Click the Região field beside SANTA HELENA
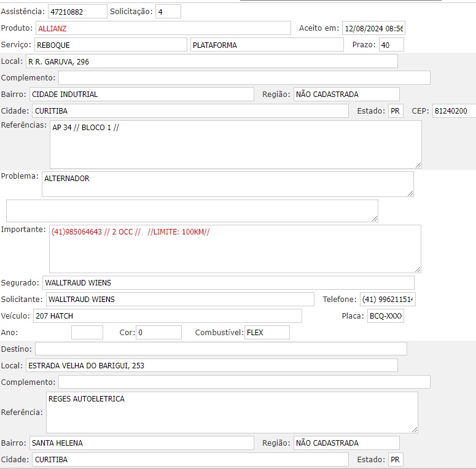476x469 pixels. (x=346, y=443)
